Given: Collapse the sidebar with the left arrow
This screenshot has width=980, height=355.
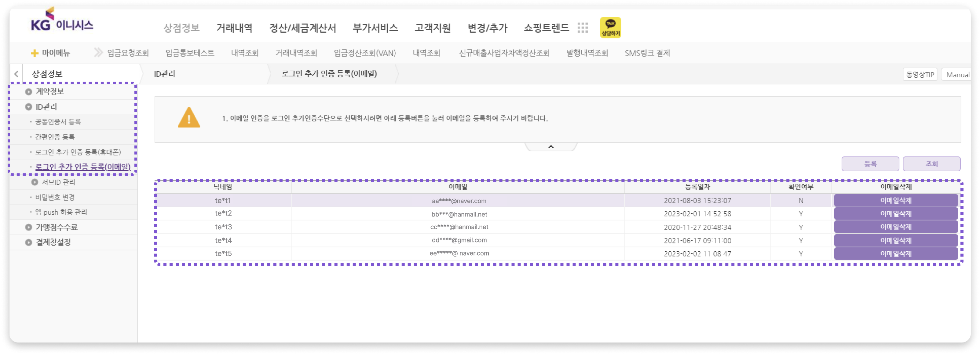Looking at the screenshot, I should pyautogui.click(x=16, y=74).
